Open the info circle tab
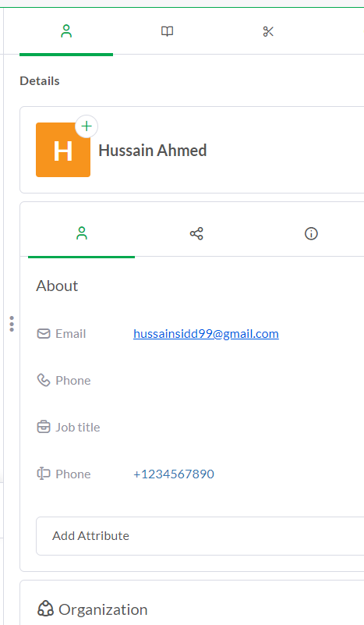 311,233
